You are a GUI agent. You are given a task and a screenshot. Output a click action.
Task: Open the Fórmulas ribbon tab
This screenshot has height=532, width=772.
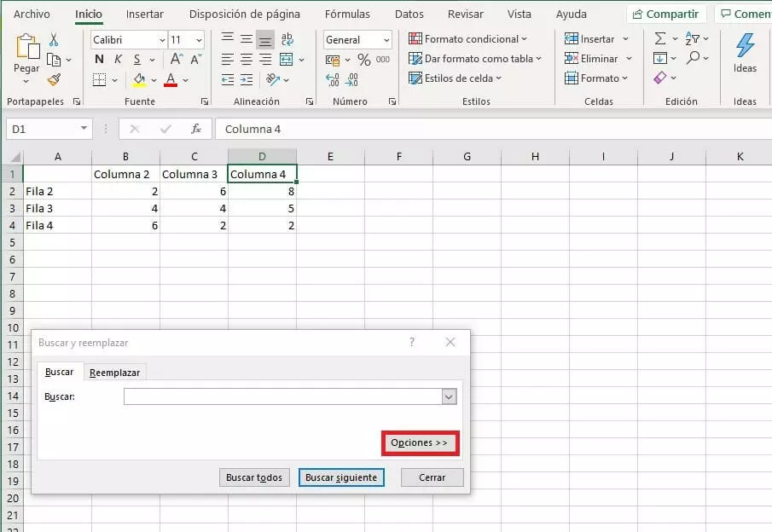(347, 14)
